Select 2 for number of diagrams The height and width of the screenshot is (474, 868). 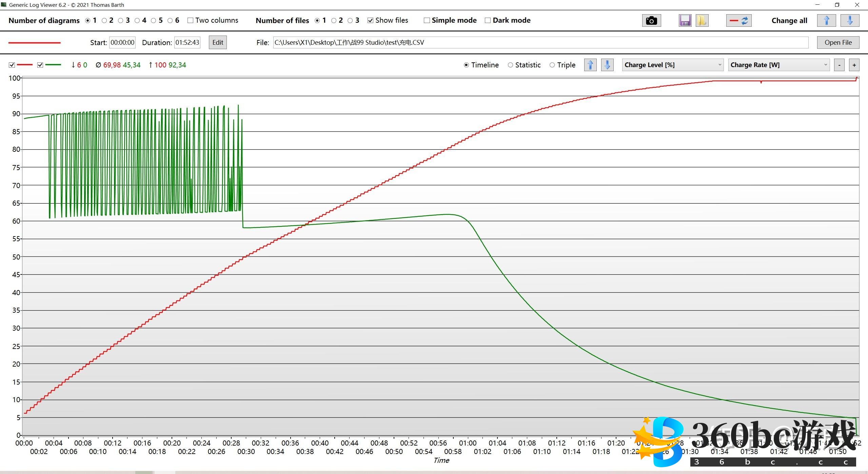105,20
